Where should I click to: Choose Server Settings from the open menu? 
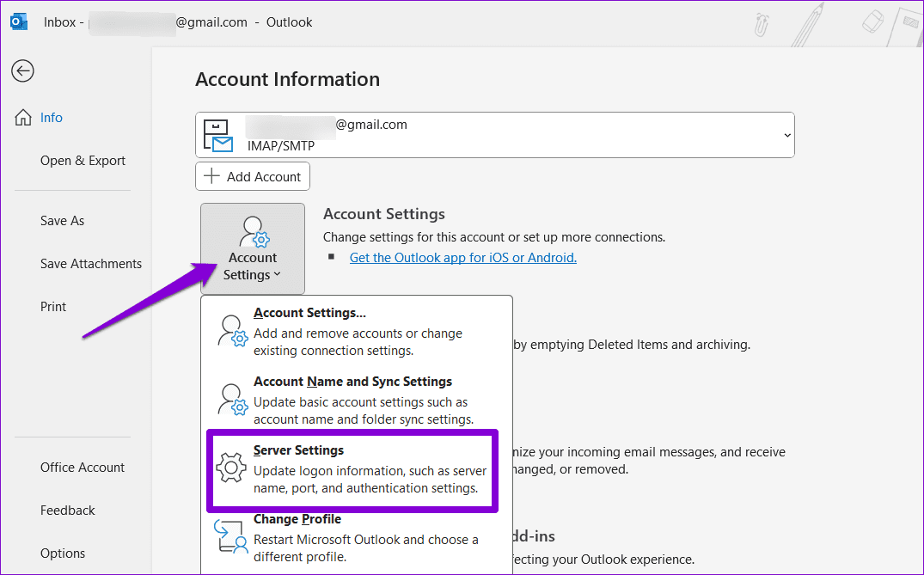tap(297, 448)
